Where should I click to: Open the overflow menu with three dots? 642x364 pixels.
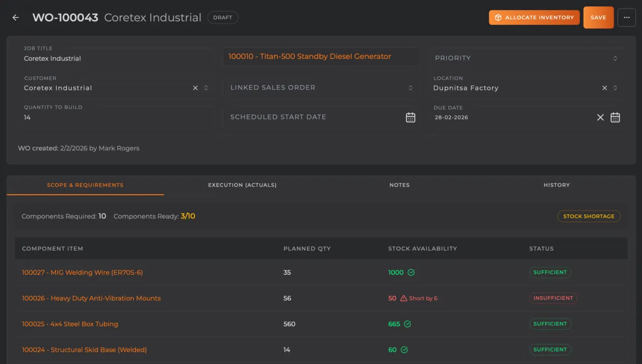coord(626,17)
